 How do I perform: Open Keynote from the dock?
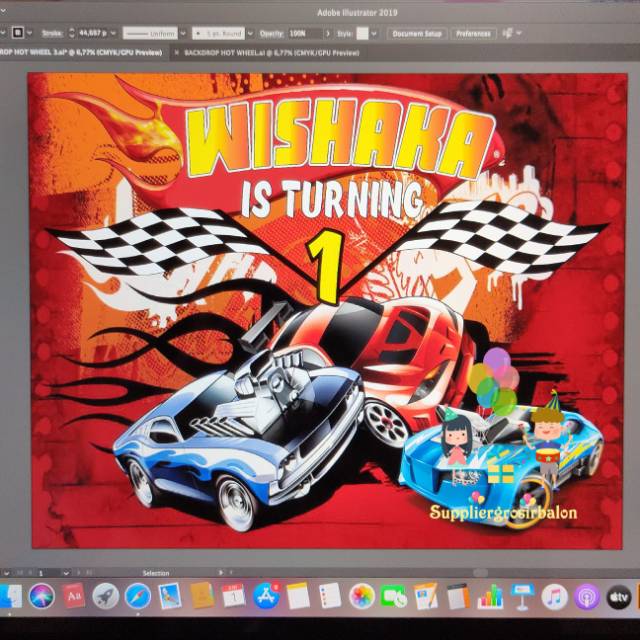pos(522,597)
